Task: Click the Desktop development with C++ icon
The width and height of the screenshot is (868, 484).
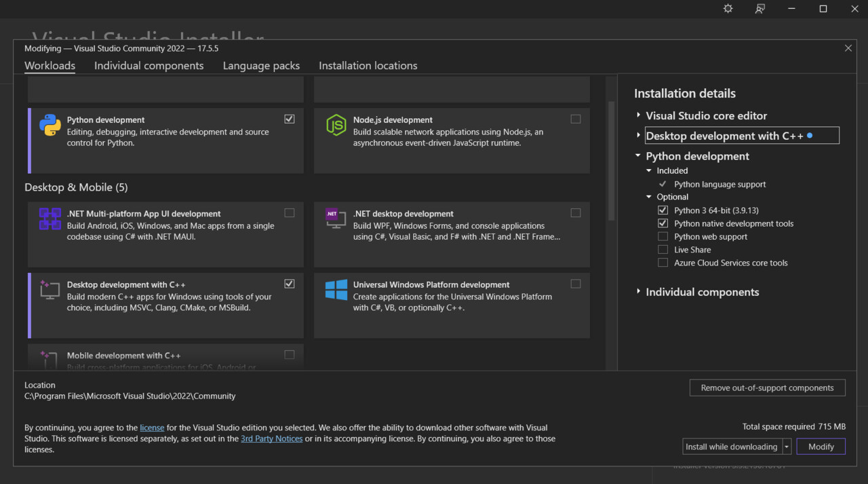Action: (x=50, y=290)
